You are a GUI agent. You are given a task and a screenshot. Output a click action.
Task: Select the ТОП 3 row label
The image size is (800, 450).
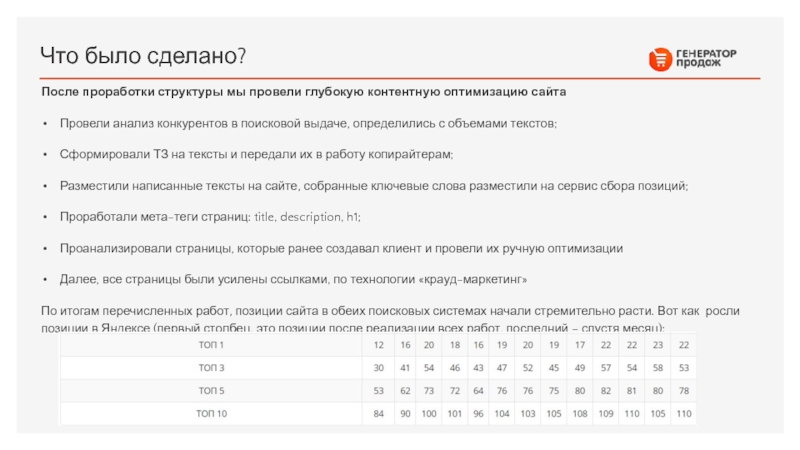pyautogui.click(x=211, y=368)
